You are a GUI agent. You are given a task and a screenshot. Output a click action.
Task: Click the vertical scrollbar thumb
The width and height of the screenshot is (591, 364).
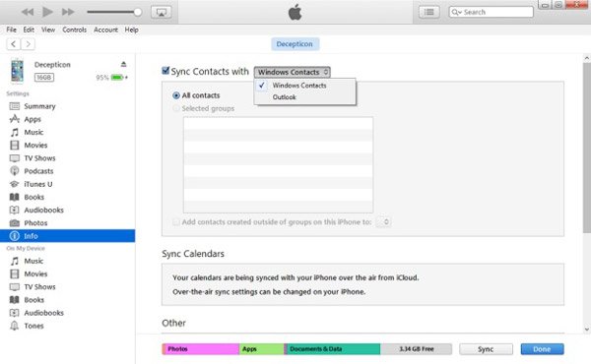[586, 148]
